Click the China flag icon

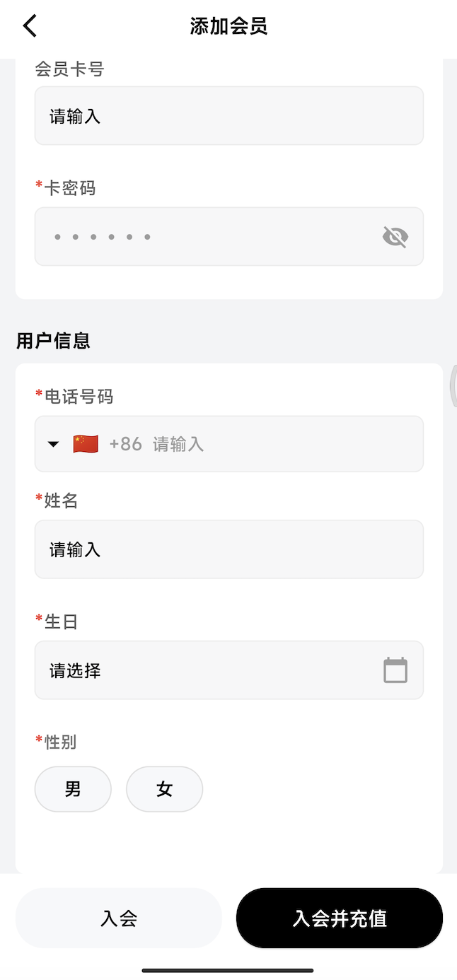point(86,444)
